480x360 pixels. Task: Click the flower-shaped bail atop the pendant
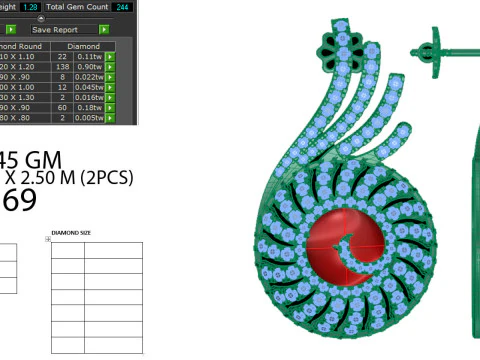click(340, 52)
